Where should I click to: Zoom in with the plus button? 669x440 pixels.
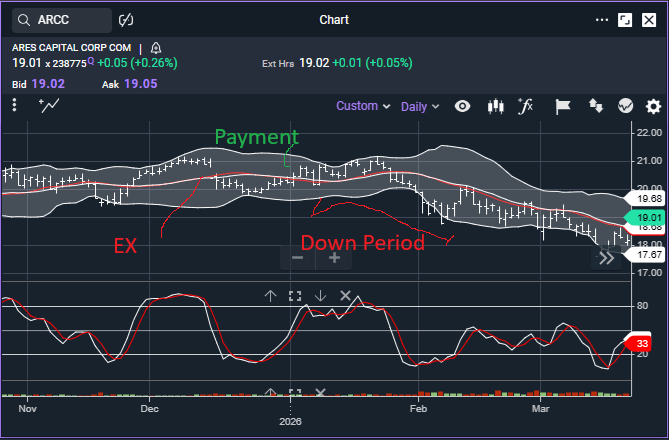click(334, 258)
